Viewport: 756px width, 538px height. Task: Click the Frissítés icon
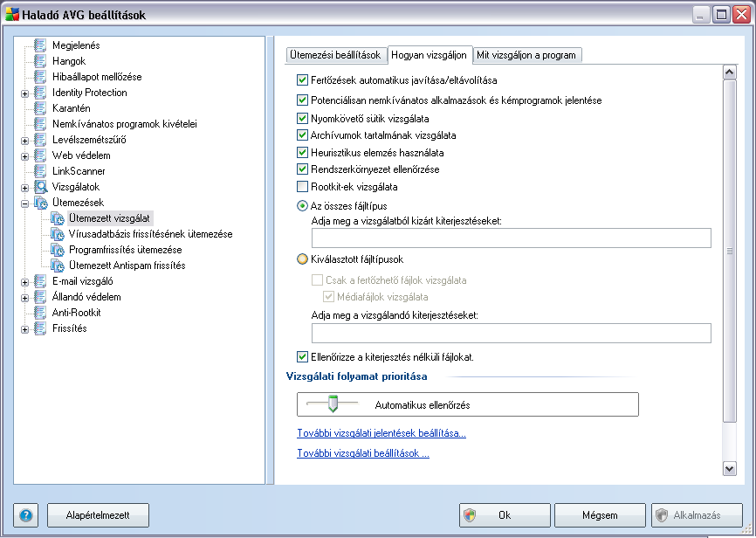tap(40, 328)
